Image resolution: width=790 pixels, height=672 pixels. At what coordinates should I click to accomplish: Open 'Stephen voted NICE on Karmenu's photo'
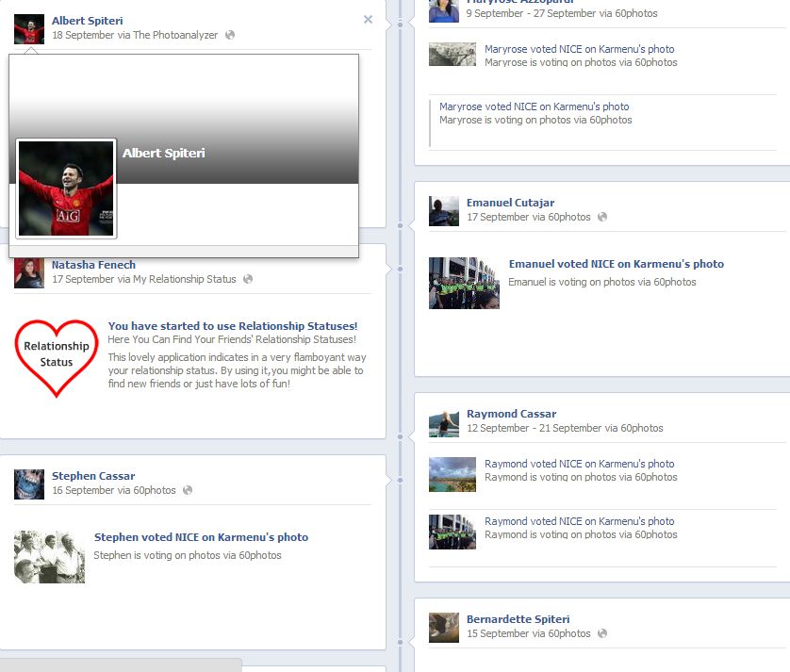(201, 537)
